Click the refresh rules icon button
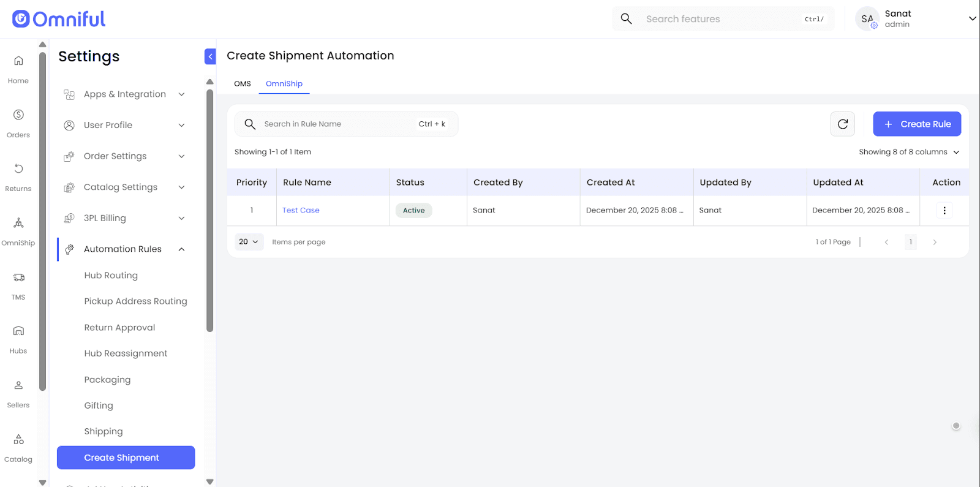980x487 pixels. tap(842, 124)
